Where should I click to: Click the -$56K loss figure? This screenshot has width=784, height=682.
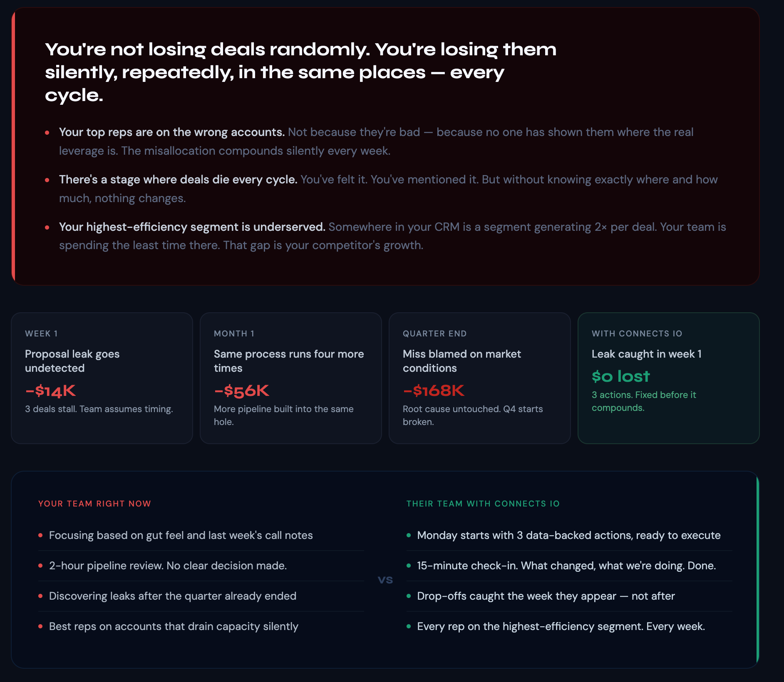(x=241, y=390)
